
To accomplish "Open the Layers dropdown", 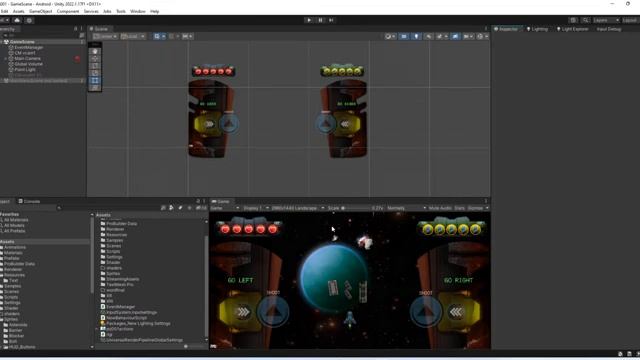I will point(606,20).
